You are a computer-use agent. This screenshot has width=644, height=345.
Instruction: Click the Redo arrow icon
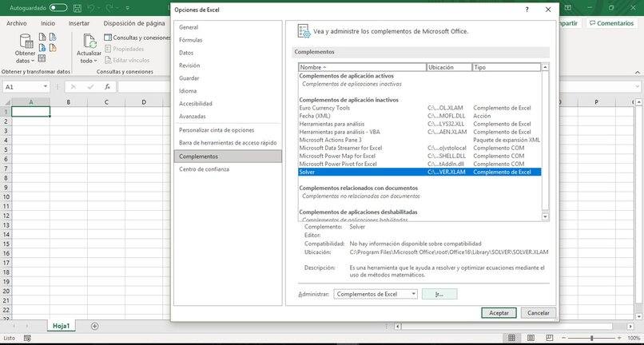coord(110,8)
